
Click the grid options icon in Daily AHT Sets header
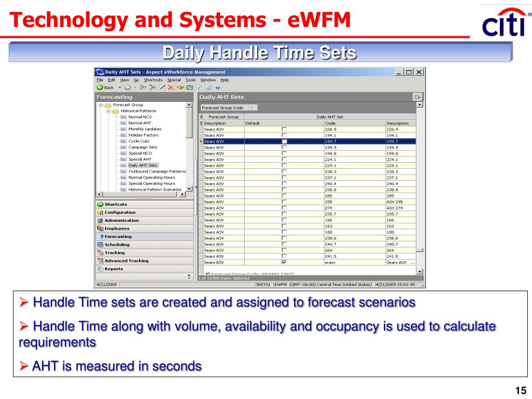[417, 97]
